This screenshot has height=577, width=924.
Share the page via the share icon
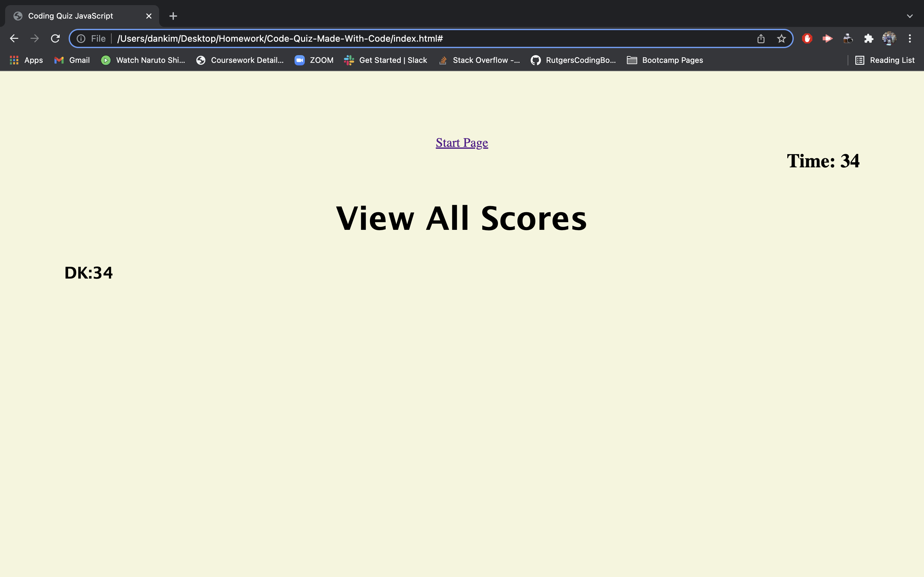point(761,38)
